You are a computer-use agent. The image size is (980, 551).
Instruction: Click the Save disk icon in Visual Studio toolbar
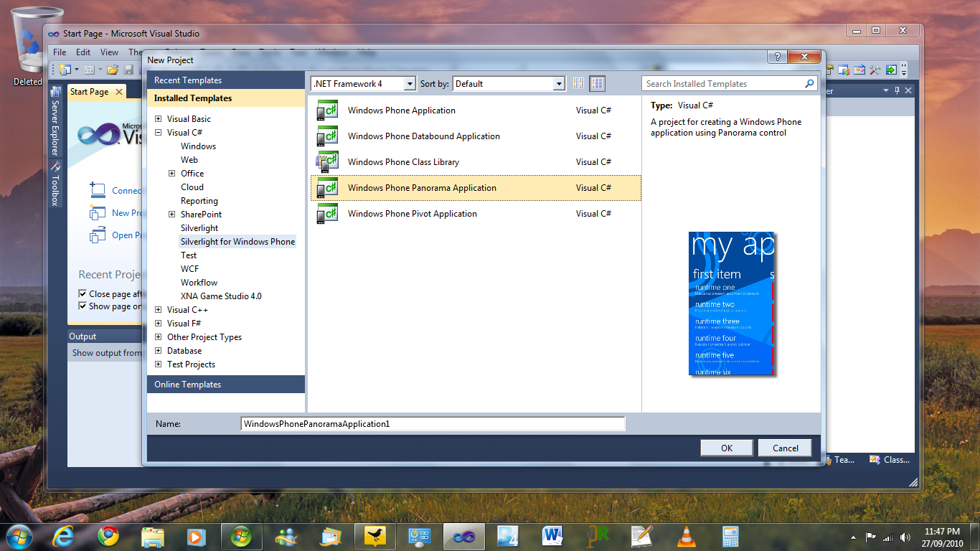[x=128, y=70]
